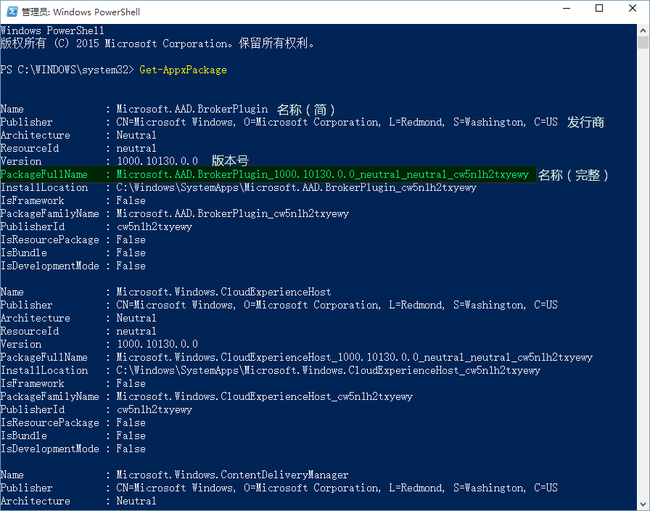Viewport: 650px width, 511px height.
Task: Click the Name value Microsoft.Windows.CloudExperienceHost
Action: (223, 292)
